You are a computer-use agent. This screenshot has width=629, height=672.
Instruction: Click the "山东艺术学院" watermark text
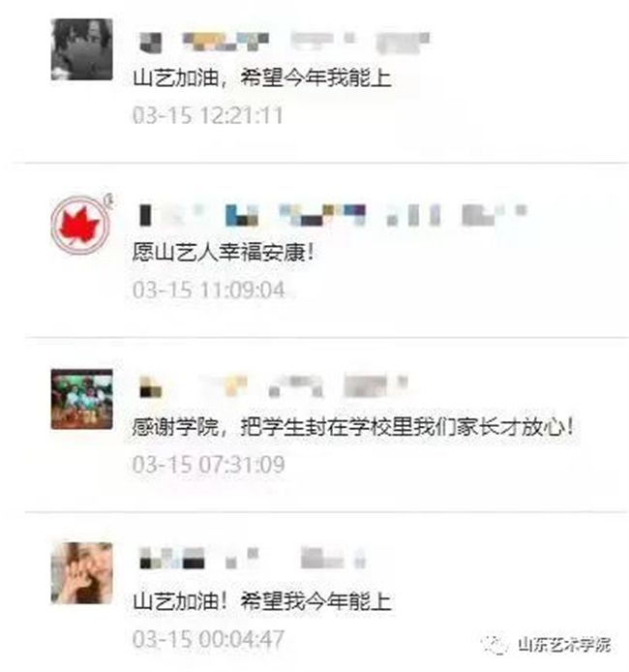pos(564,644)
